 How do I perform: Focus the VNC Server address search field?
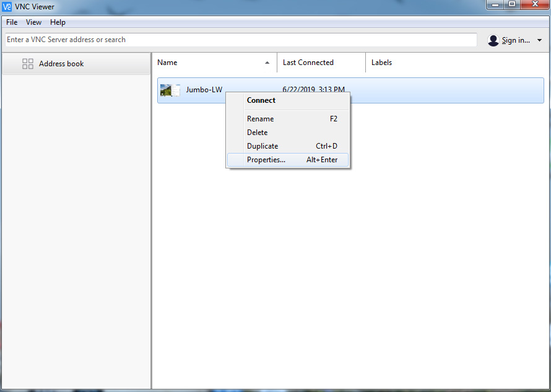[240, 40]
